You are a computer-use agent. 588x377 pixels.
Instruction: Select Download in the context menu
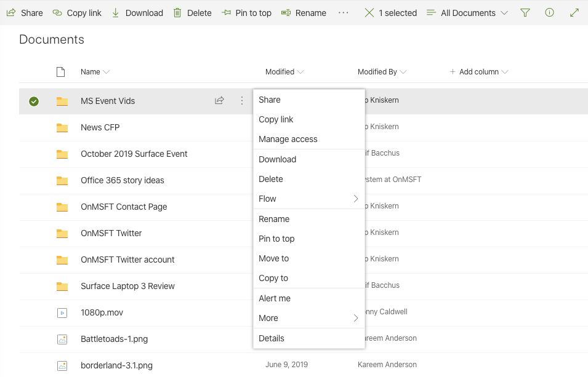[x=309, y=159]
